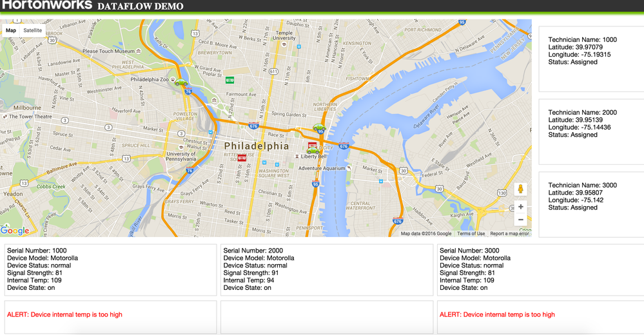Click Latitude: 39.97079 value

[576, 47]
